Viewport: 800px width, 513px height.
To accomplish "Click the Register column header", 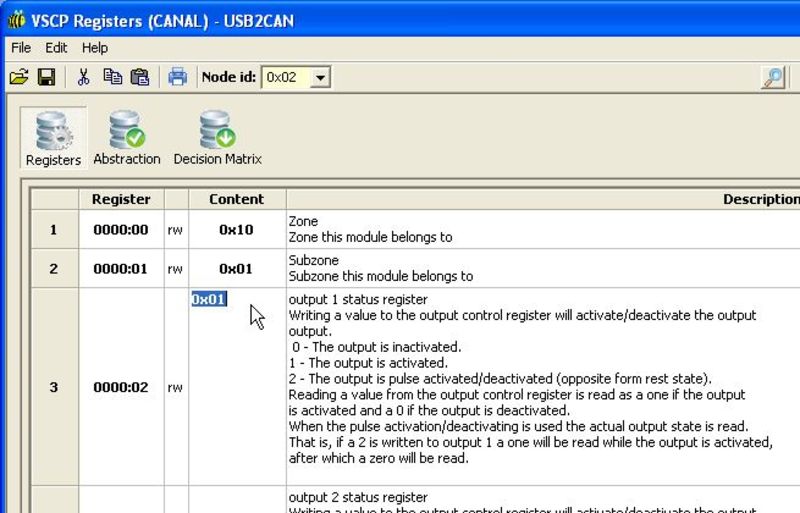I will coord(121,199).
